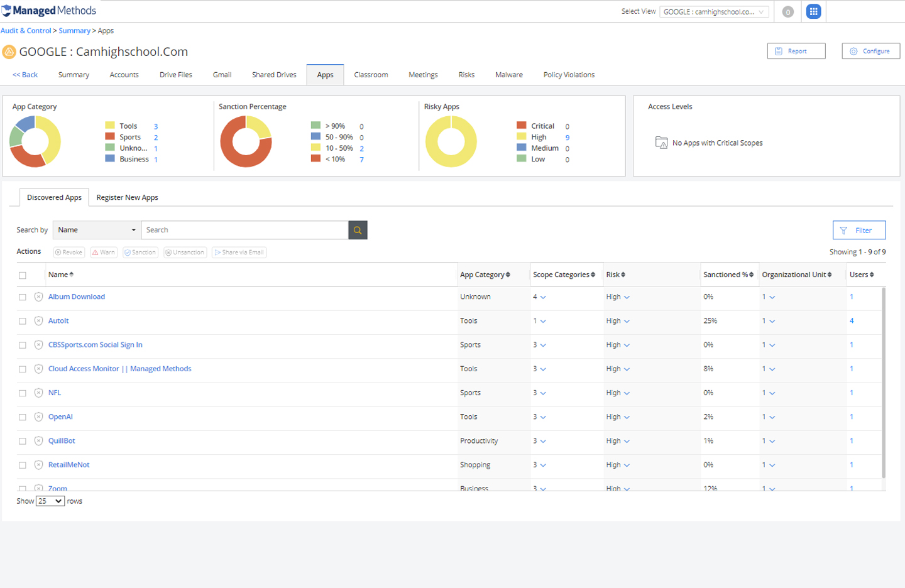Open the Audit & Control breadcrumb link
This screenshot has width=905, height=588.
point(26,31)
